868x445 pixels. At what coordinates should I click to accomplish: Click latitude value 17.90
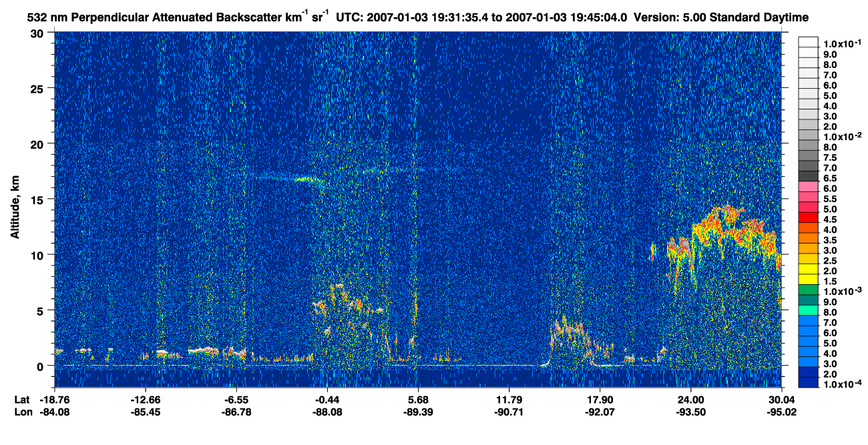[600, 399]
